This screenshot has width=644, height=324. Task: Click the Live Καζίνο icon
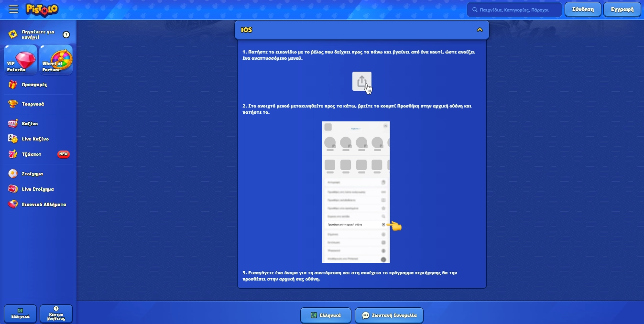tap(13, 139)
